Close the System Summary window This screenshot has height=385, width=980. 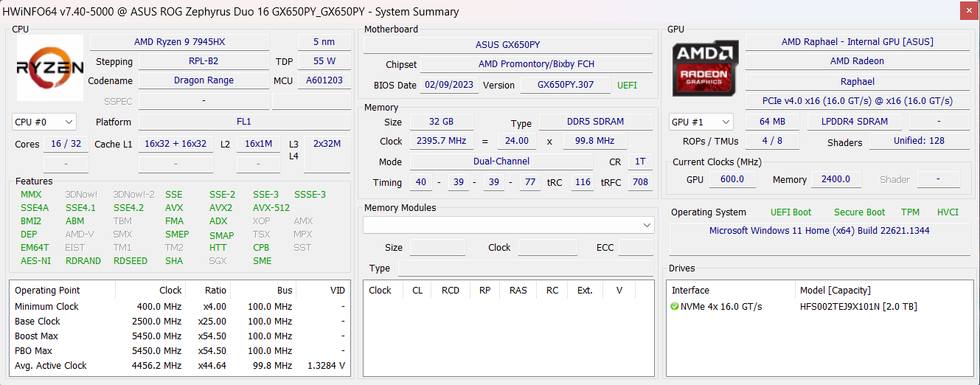[x=970, y=10]
